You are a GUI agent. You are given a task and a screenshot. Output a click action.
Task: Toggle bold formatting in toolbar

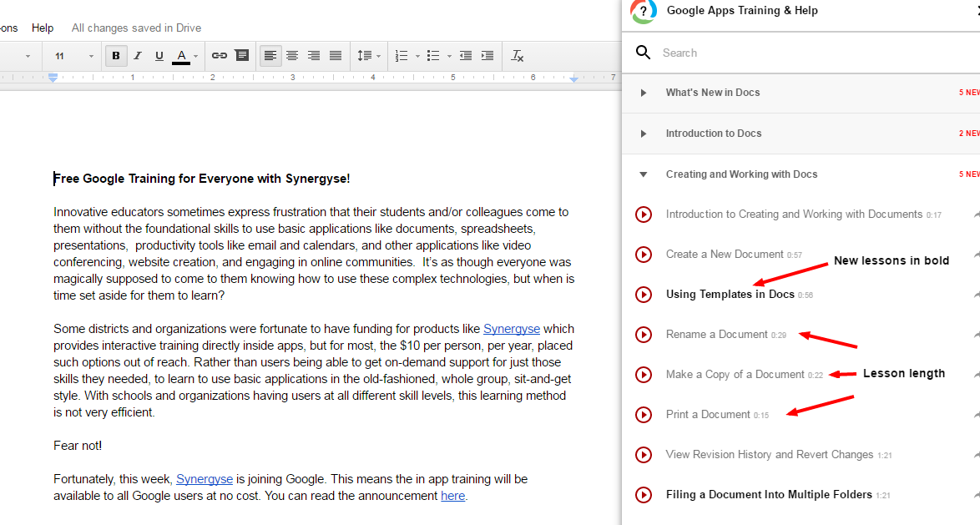point(116,56)
